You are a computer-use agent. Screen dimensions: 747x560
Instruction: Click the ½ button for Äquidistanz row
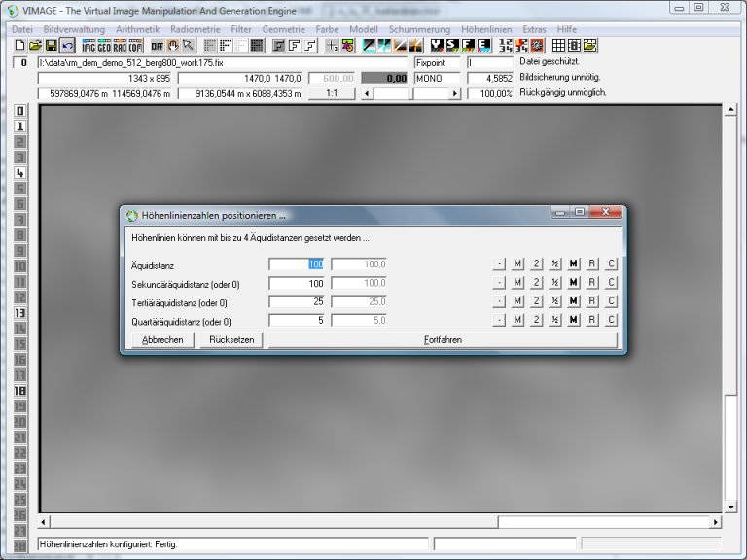click(554, 264)
